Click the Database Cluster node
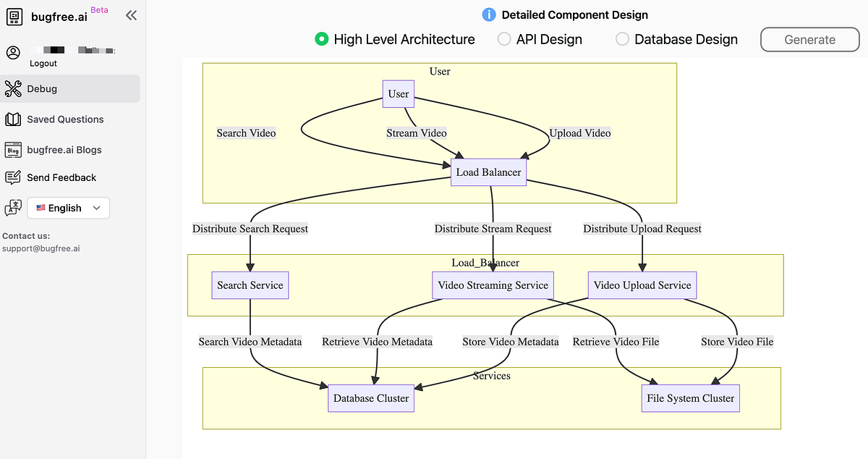The image size is (868, 459). coord(371,397)
